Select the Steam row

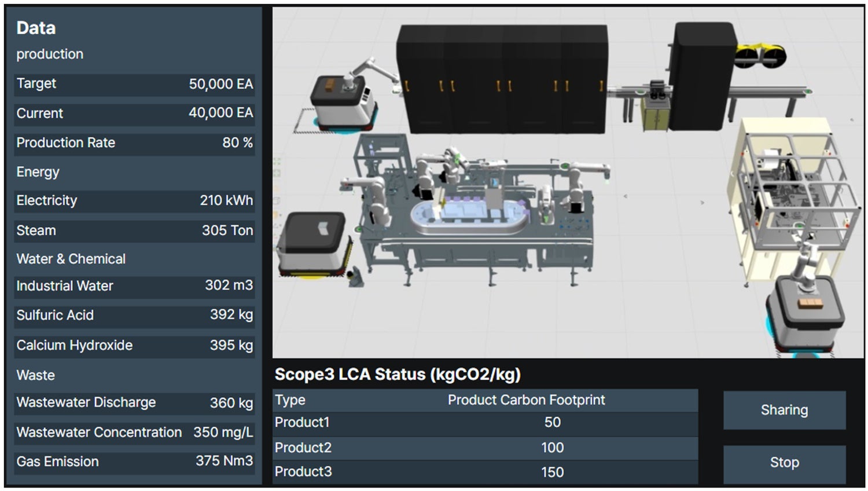coord(134,230)
